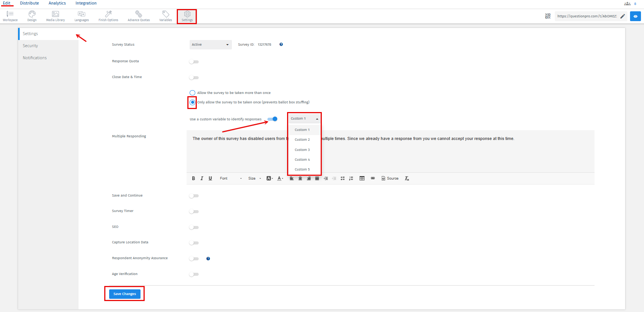Screen dimensions: 644x312
Task: Align text left in editor
Action: point(292,178)
